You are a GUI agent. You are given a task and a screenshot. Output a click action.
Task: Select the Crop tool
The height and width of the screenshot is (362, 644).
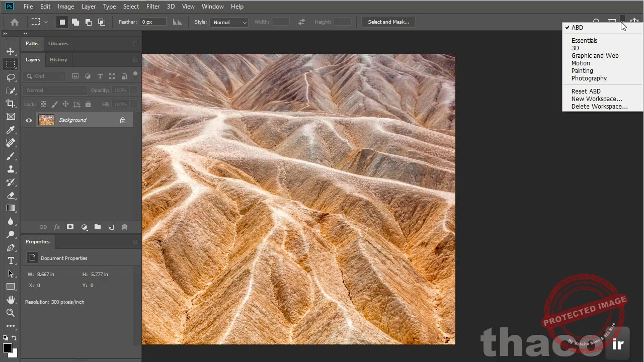(11, 104)
